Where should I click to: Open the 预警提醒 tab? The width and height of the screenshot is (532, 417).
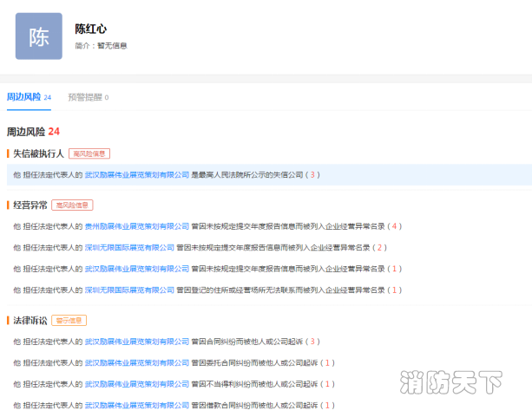tap(85, 97)
